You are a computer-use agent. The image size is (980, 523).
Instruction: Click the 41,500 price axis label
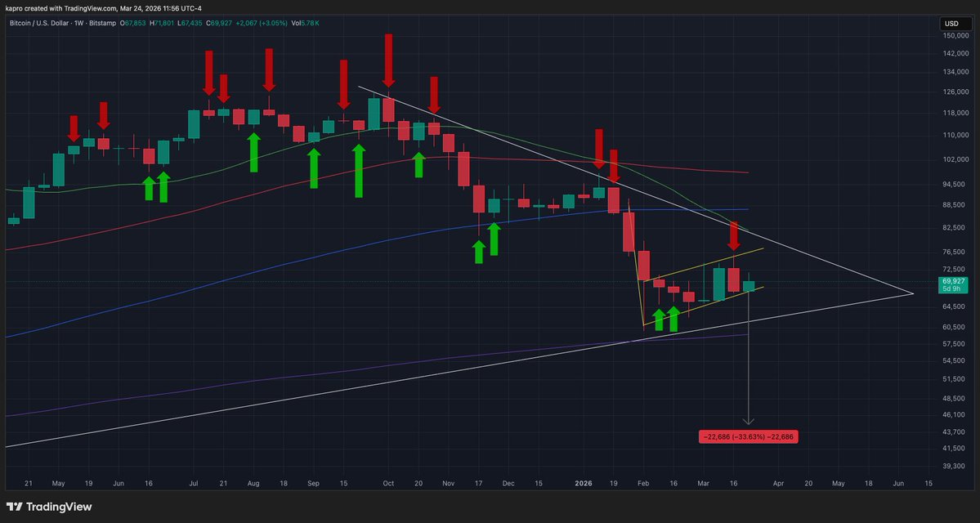coord(955,449)
